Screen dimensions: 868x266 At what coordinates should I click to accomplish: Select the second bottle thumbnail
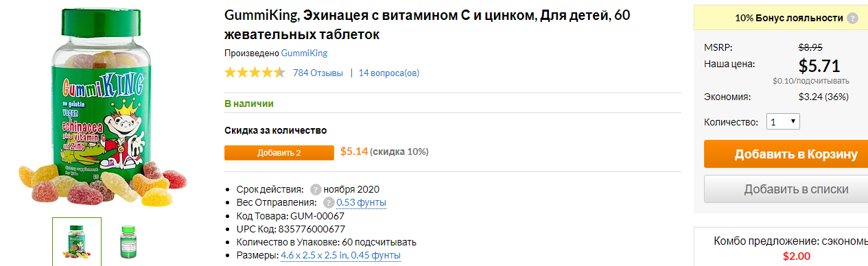[126, 241]
